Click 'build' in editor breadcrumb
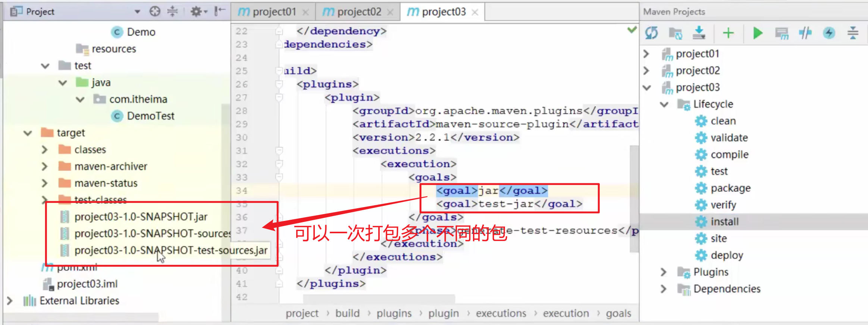This screenshot has height=325, width=868. pos(348,313)
